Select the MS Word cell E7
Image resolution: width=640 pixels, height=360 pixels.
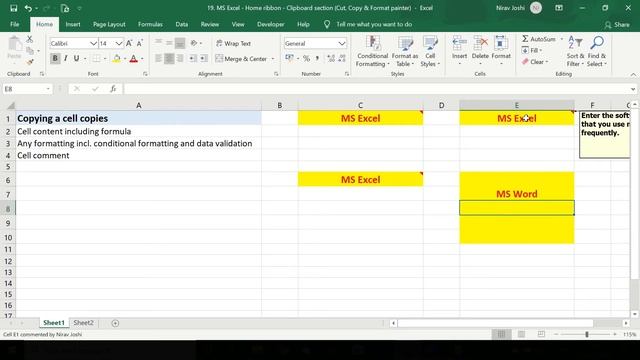point(516,194)
